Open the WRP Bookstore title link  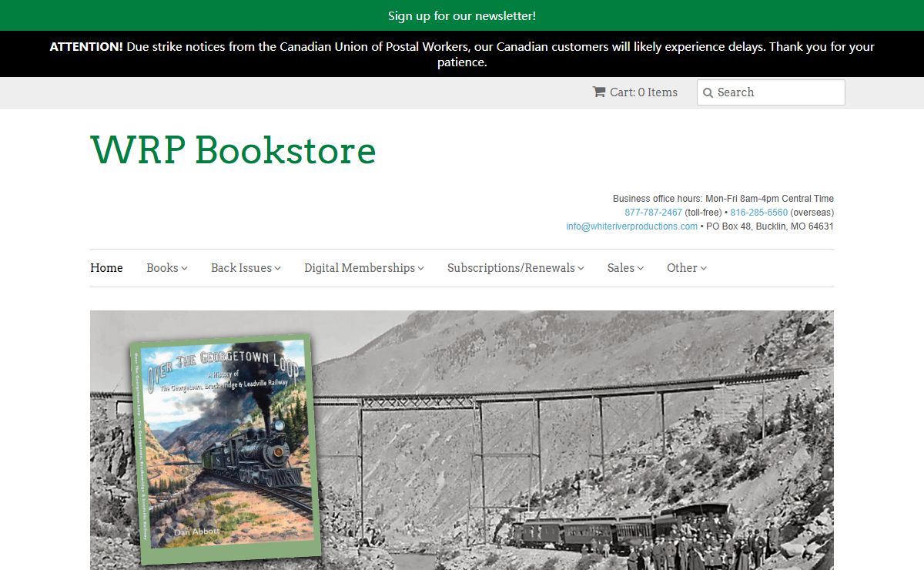(x=233, y=149)
